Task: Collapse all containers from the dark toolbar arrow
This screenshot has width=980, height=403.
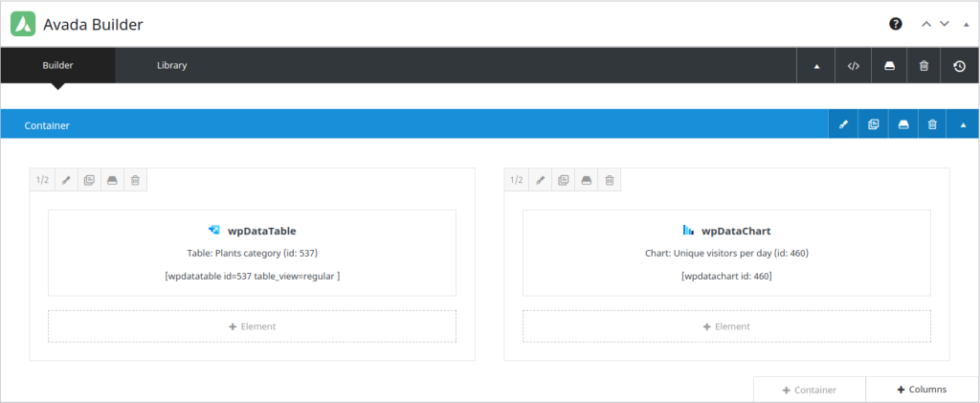Action: 816,66
